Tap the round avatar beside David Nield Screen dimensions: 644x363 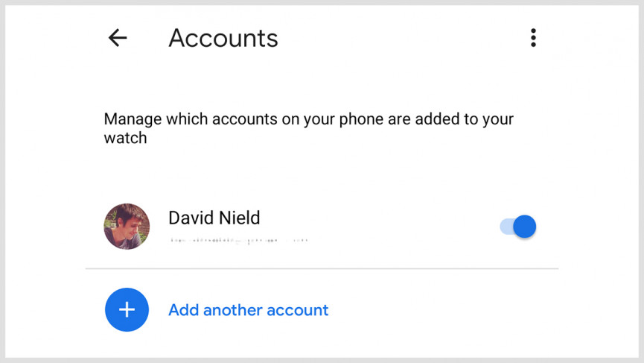pyautogui.click(x=127, y=226)
